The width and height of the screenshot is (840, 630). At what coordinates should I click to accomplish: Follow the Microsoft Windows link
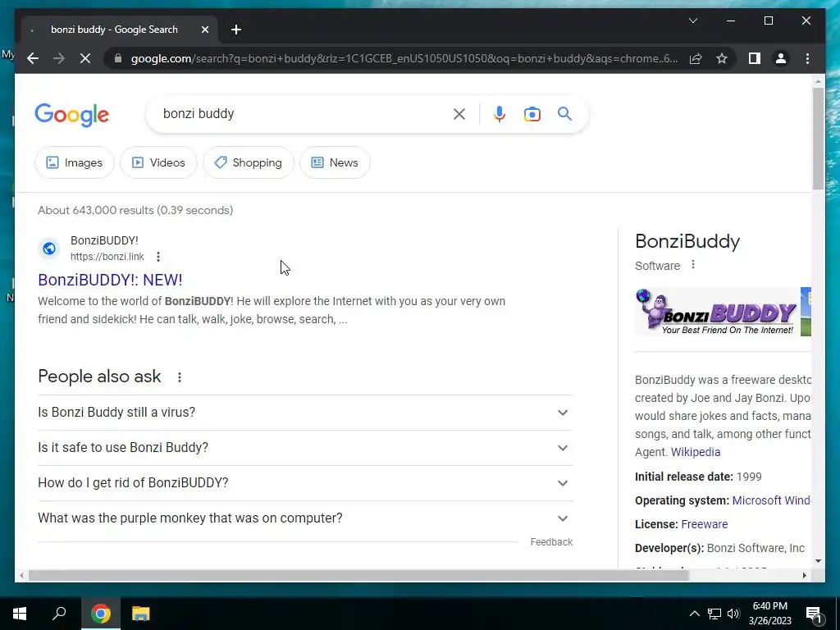[x=771, y=500]
